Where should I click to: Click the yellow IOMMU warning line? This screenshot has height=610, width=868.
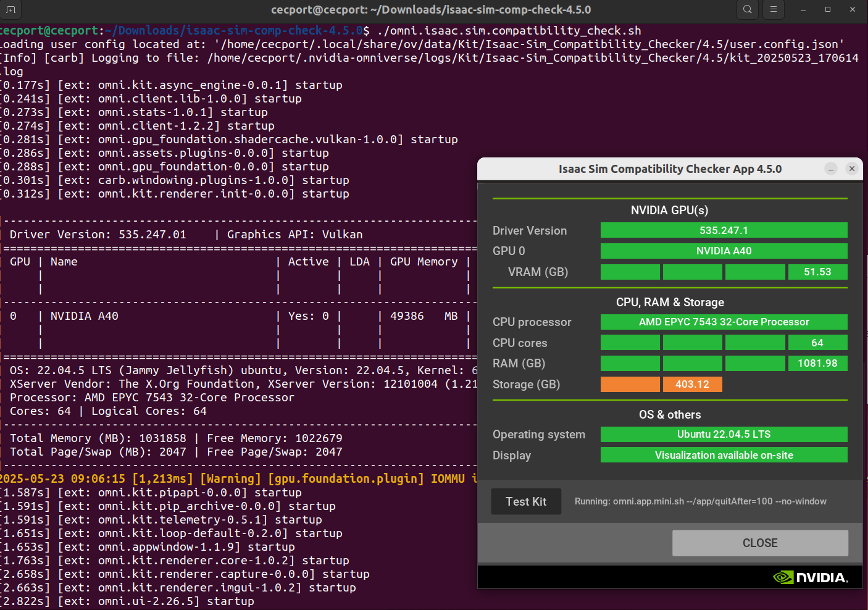click(x=238, y=478)
